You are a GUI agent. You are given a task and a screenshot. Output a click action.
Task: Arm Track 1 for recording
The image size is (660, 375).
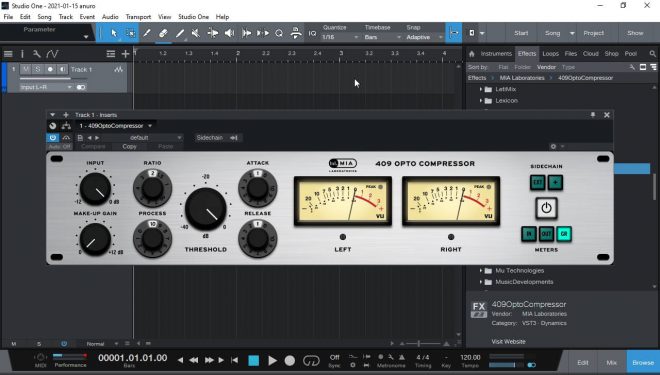pyautogui.click(x=50, y=69)
